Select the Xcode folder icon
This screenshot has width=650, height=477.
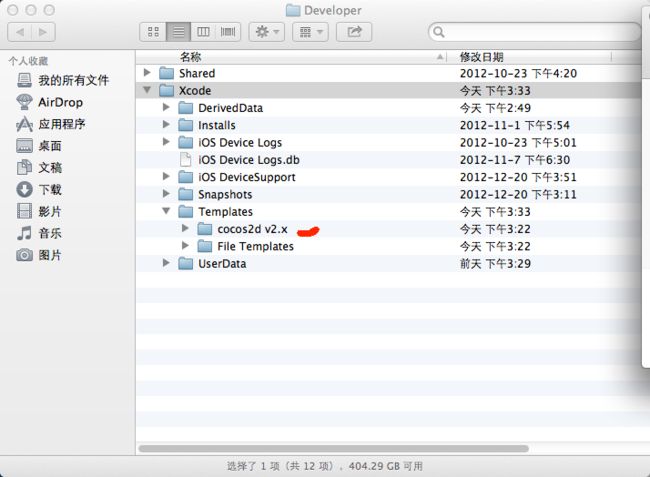(167, 90)
